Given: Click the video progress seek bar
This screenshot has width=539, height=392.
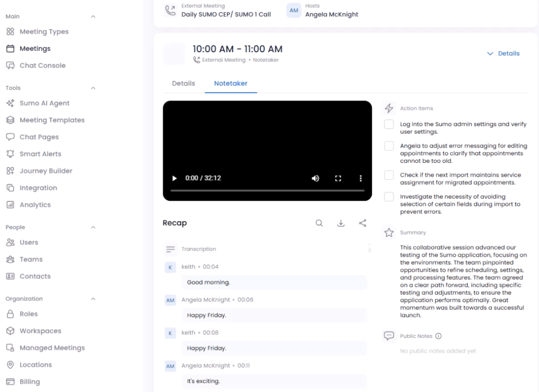Looking at the screenshot, I should (267, 191).
